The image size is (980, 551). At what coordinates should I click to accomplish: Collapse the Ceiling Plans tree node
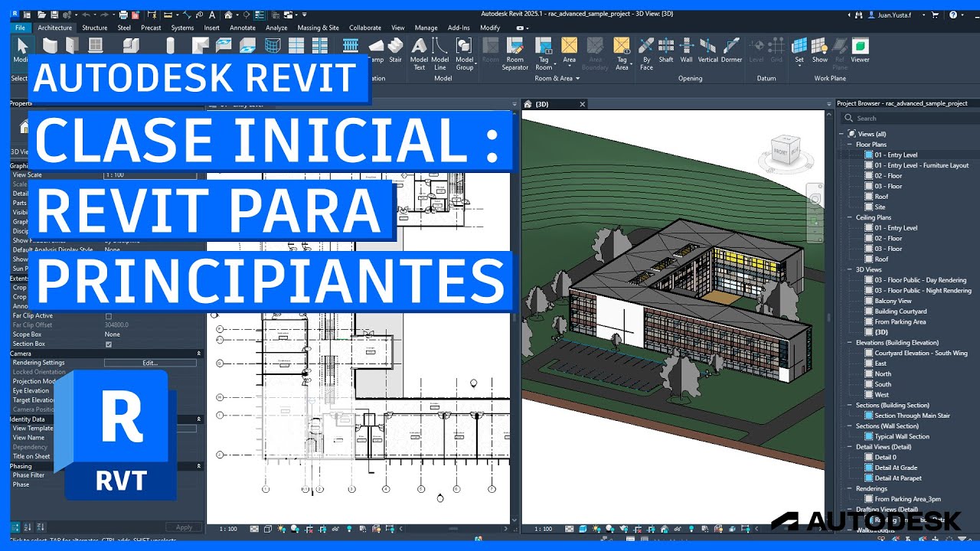tap(849, 217)
